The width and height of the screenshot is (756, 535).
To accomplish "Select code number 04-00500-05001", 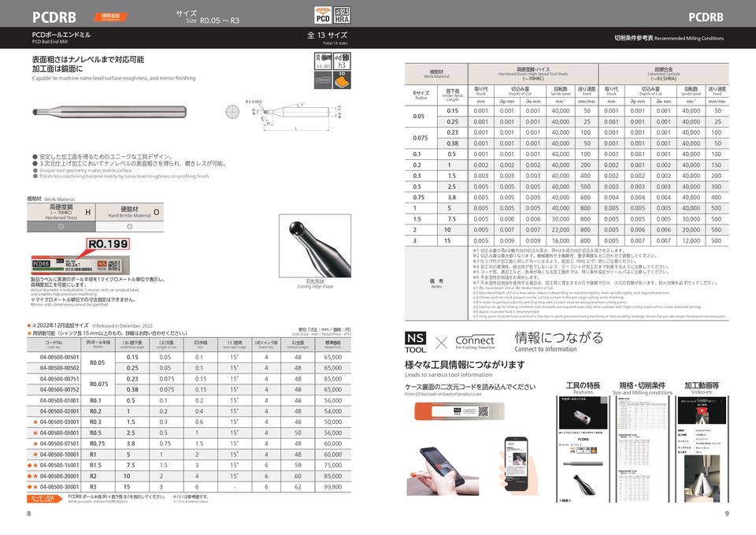I will point(59,433).
